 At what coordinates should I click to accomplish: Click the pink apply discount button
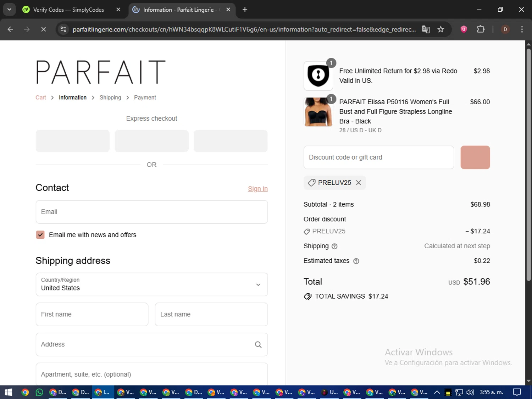[475, 157]
